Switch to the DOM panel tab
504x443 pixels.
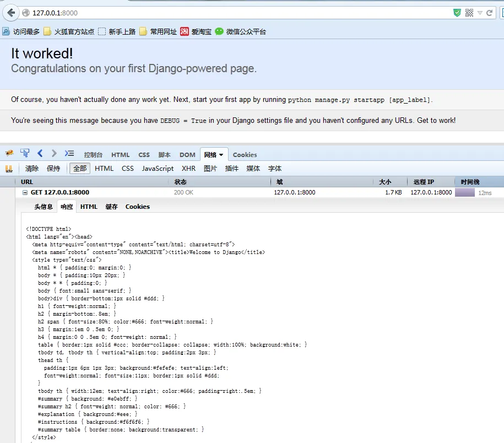click(187, 155)
